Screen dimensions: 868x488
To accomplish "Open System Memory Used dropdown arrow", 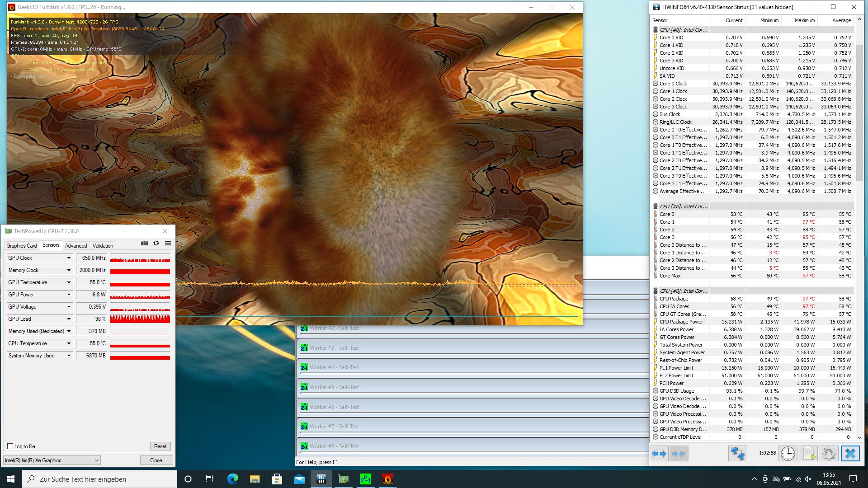I will pyautogui.click(x=69, y=356).
